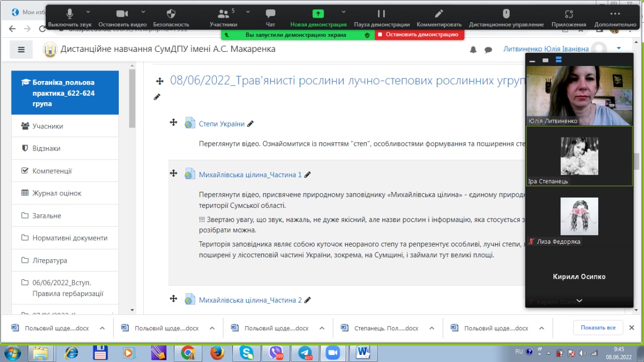Screen dimensions: 644x362
Task: Open Журнал оцінок in the sidebar
Action: coord(65,193)
